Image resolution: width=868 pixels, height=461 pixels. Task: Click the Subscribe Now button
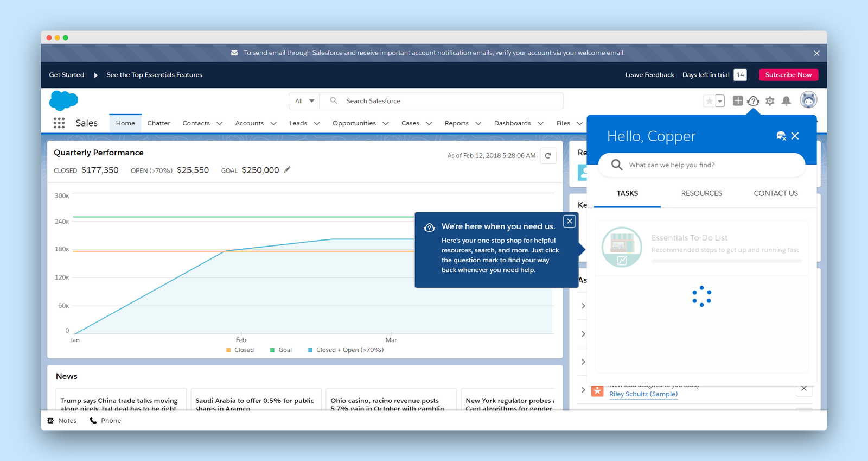pos(788,75)
